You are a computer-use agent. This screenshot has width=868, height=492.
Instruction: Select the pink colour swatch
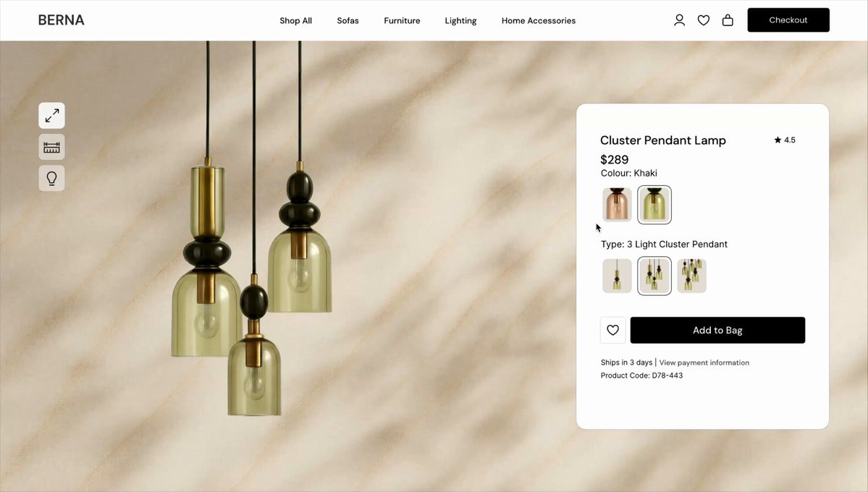[617, 205]
